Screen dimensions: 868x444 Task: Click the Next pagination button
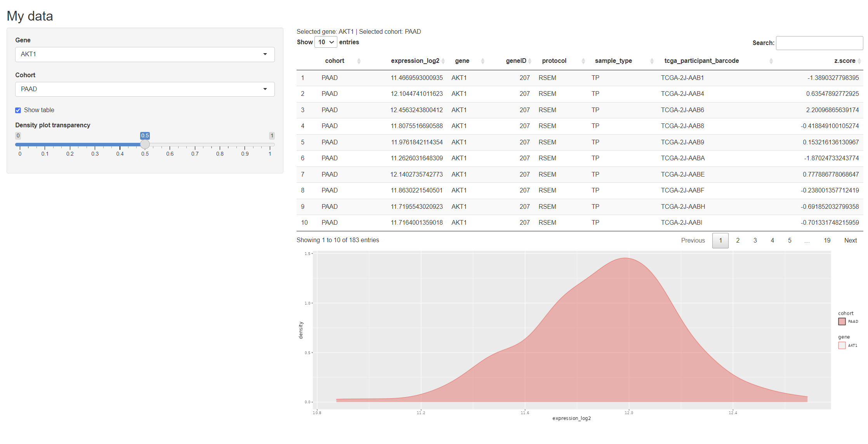[x=851, y=240]
